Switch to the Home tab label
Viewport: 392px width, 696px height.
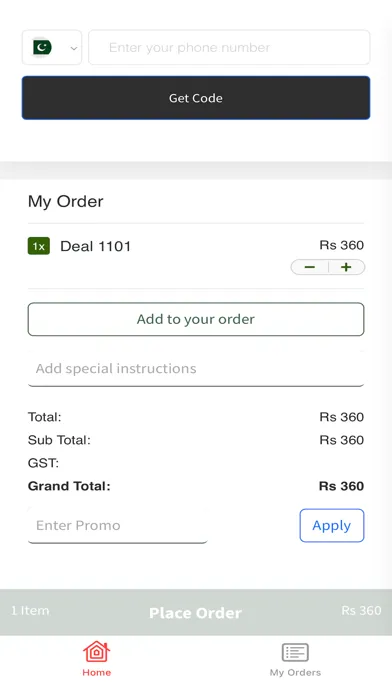coord(96,672)
